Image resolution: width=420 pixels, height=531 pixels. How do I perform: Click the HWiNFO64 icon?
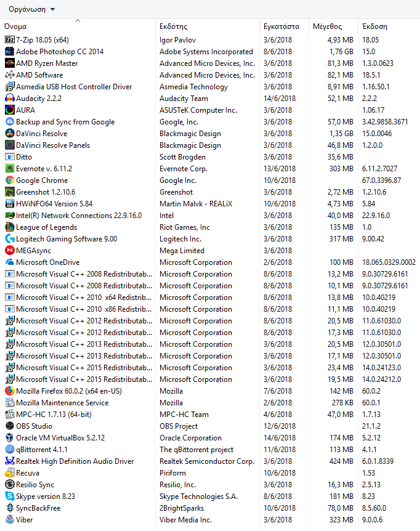pyautogui.click(x=10, y=204)
